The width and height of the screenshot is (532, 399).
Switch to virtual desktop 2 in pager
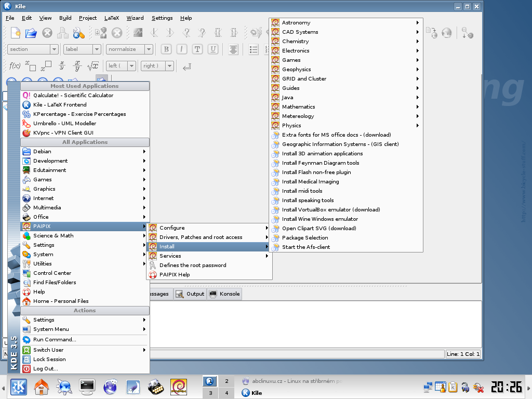(x=227, y=381)
